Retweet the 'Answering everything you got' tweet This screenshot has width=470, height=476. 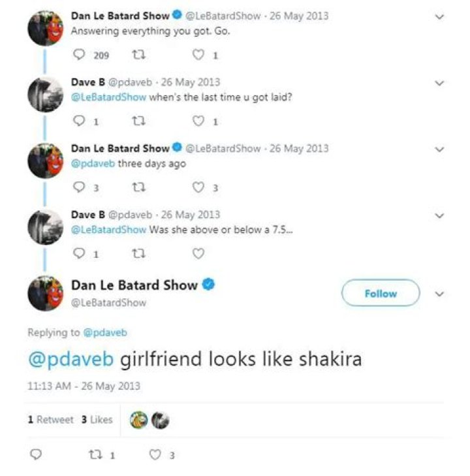[137, 55]
